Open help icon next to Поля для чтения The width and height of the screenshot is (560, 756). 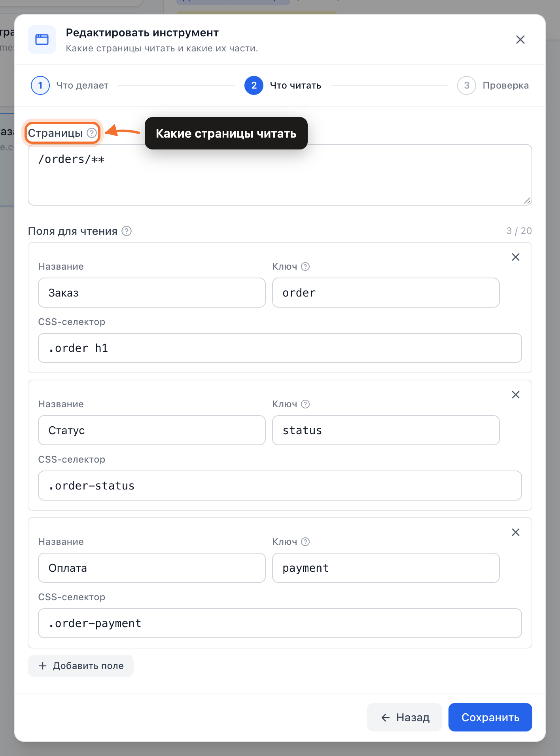[x=127, y=231]
